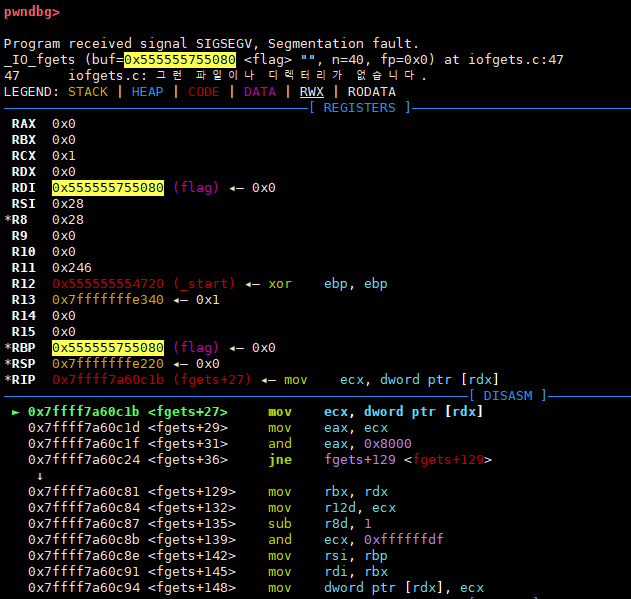The height and width of the screenshot is (599, 631).
Task: Click the DISASM section header
Action: 508,396
